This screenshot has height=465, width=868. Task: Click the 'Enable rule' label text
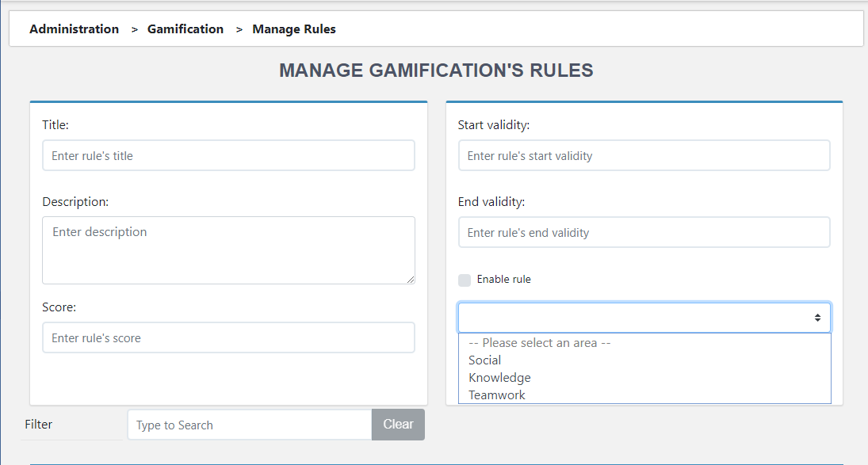(x=503, y=279)
